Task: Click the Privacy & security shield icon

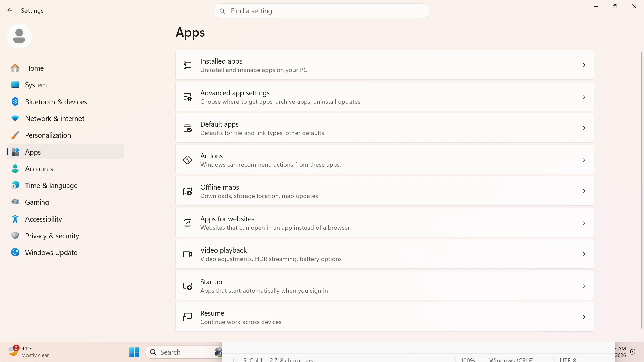Action: [x=15, y=236]
